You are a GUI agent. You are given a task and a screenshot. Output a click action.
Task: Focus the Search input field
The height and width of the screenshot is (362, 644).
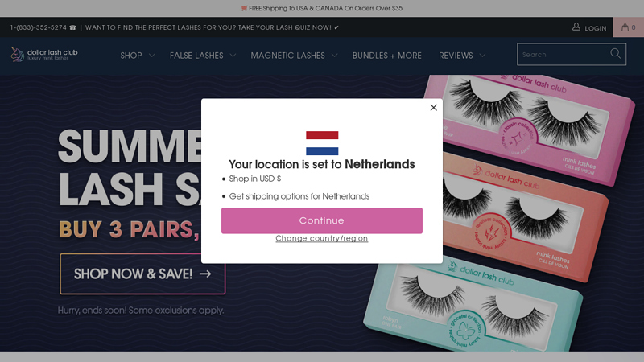click(572, 54)
